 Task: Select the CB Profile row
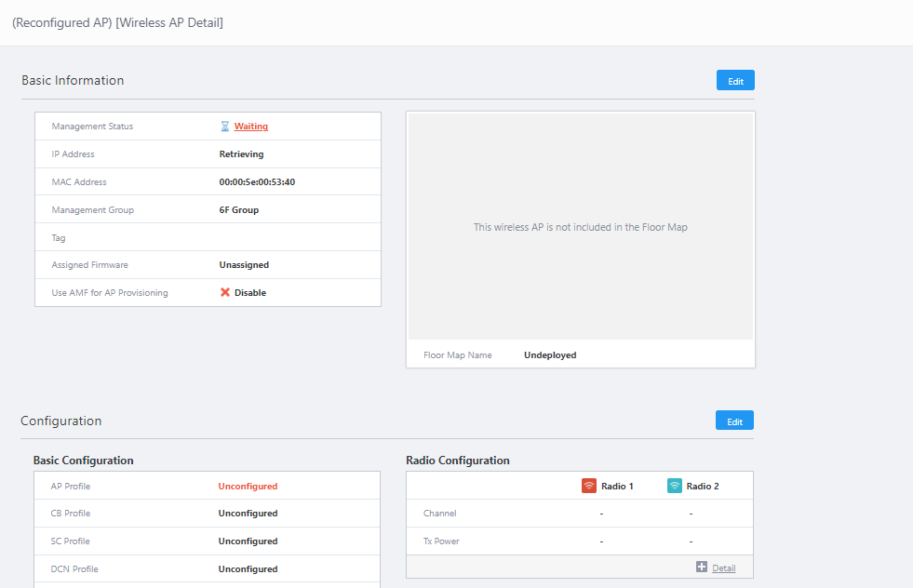pyautogui.click(x=207, y=514)
